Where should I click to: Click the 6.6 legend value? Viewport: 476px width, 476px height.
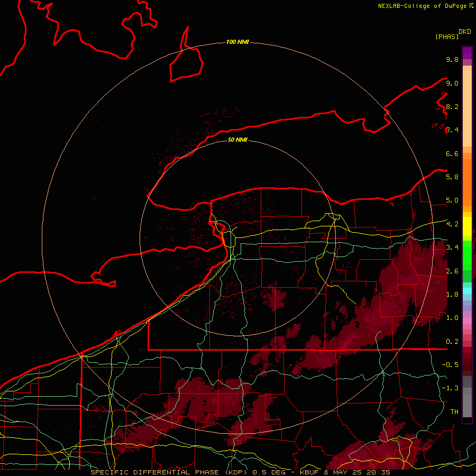(x=452, y=153)
